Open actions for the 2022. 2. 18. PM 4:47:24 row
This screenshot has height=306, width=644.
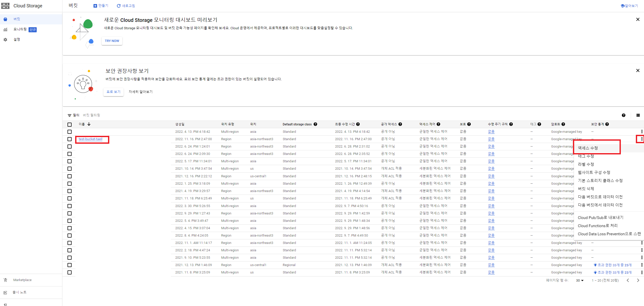tap(642, 250)
